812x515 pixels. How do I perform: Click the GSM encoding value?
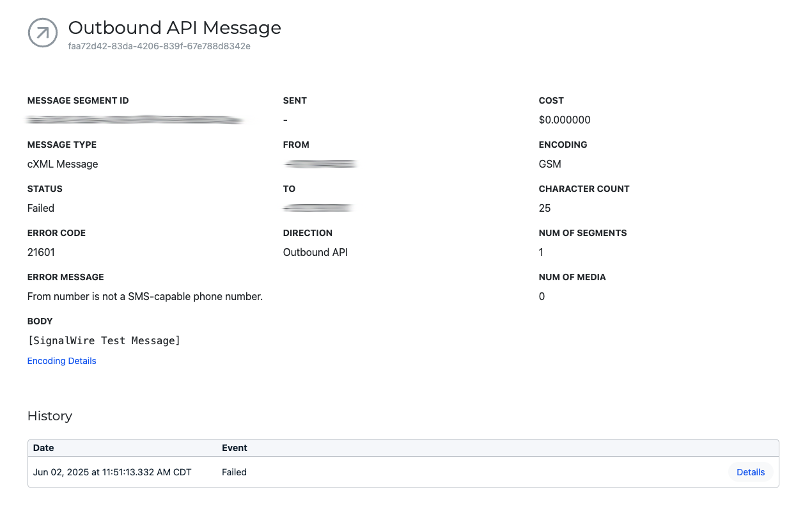pos(550,164)
